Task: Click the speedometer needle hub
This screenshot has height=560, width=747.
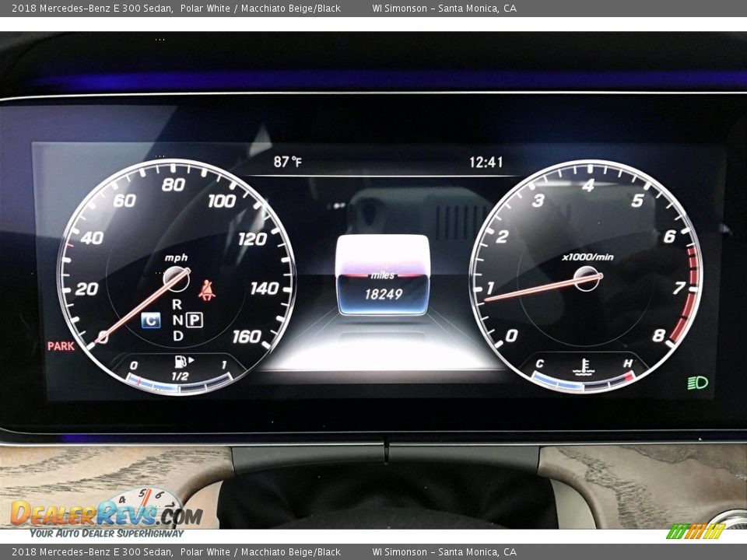Action: click(176, 278)
